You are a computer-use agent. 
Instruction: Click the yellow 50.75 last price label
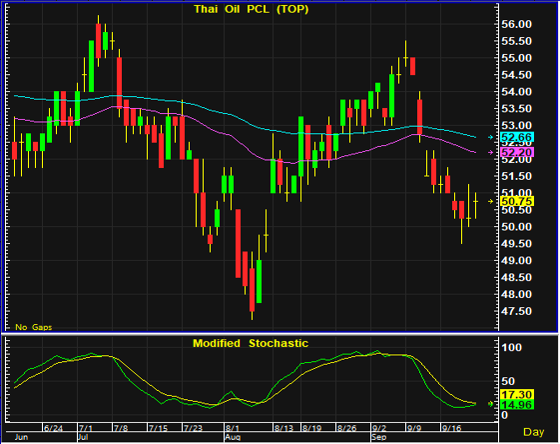pos(517,201)
